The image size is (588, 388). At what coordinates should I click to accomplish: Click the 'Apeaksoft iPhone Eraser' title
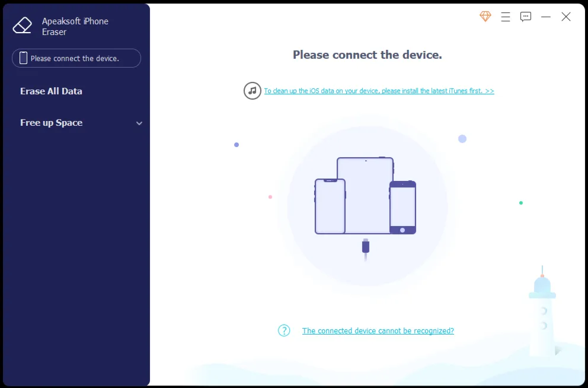75,26
